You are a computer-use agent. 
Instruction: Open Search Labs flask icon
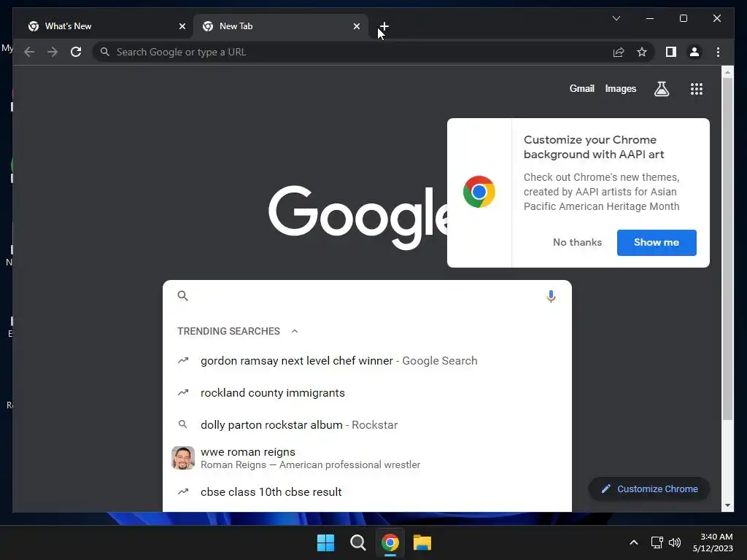click(x=661, y=88)
